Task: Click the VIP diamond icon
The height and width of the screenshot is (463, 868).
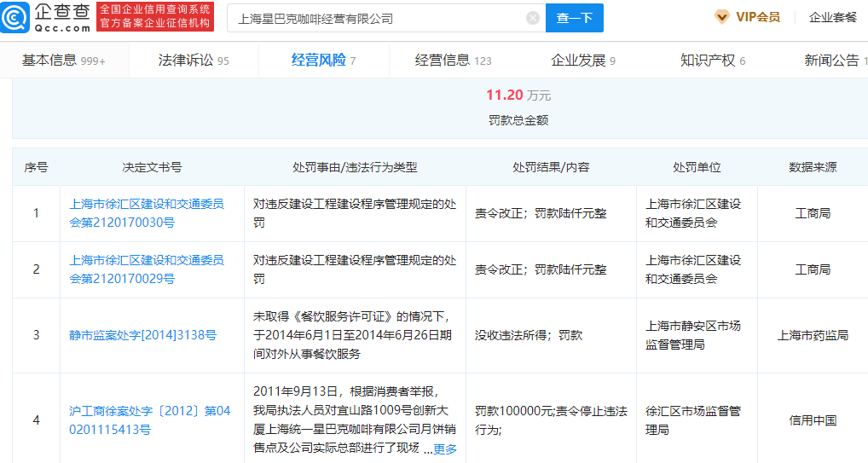Action: pos(721,17)
